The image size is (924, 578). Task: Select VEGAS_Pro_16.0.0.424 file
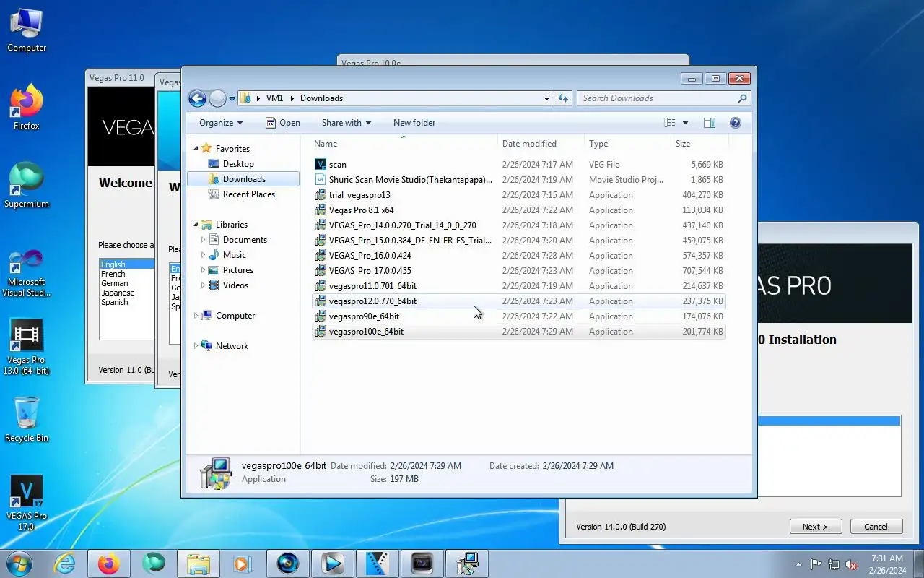coord(518,256)
